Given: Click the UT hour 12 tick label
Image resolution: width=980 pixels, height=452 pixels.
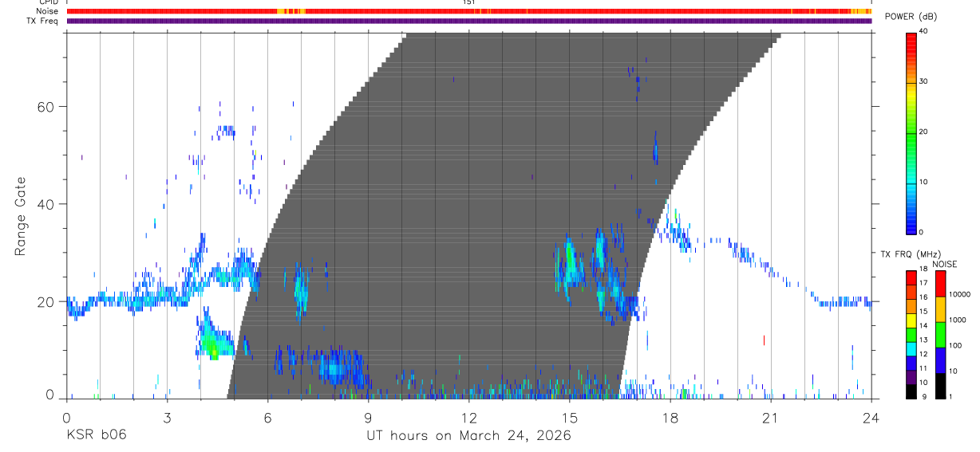Looking at the screenshot, I should pyautogui.click(x=468, y=417).
